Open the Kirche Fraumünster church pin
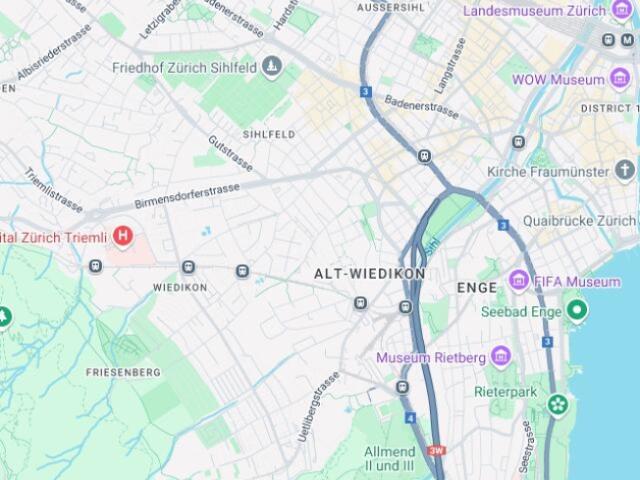Viewport: 640px width, 480px height. [625, 170]
